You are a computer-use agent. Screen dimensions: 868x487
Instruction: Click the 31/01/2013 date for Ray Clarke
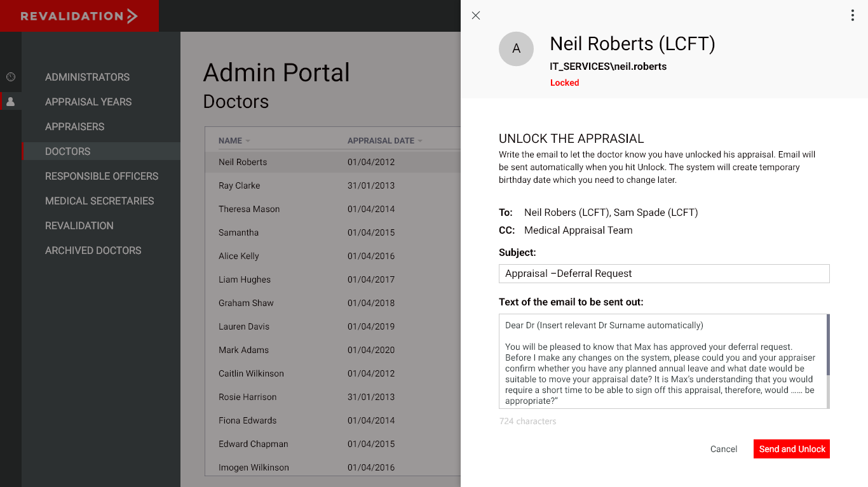coord(371,185)
